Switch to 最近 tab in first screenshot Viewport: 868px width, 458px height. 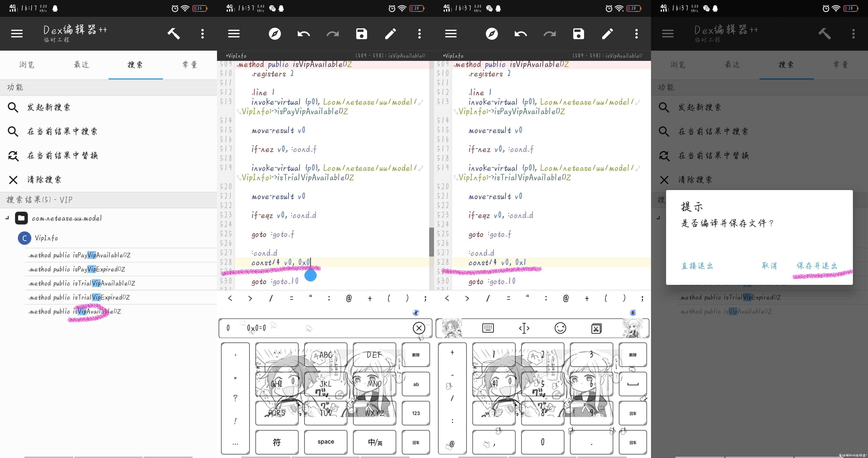[x=81, y=65]
